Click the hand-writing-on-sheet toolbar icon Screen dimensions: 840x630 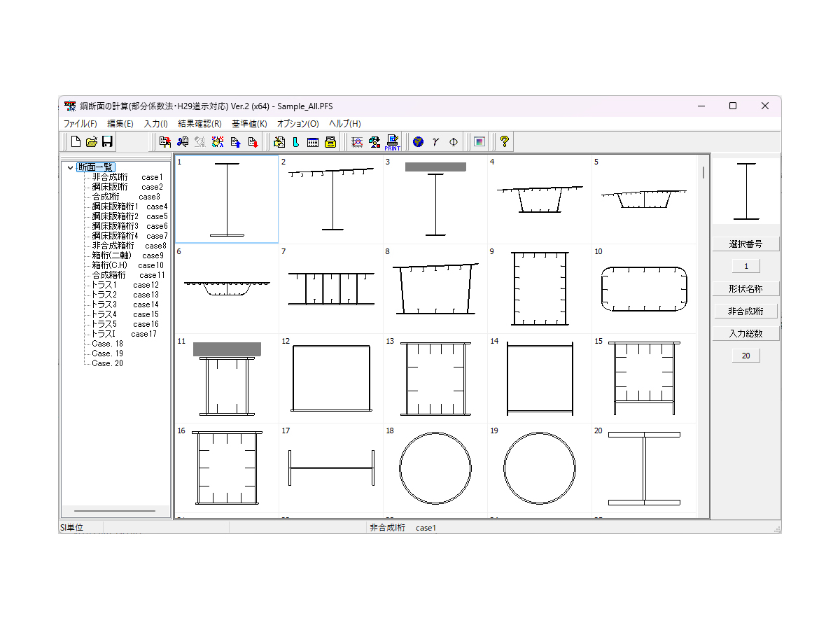pos(279,142)
